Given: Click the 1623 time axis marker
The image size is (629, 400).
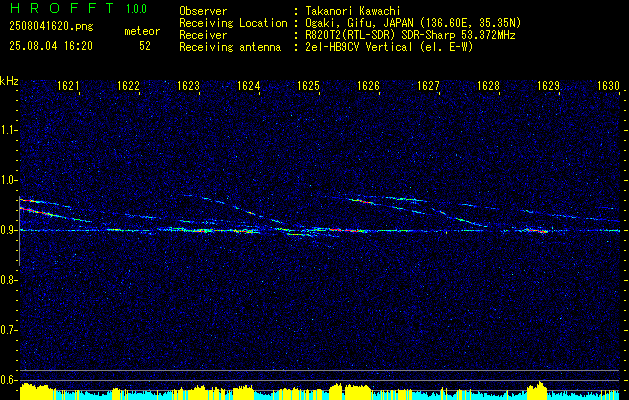Looking at the screenshot, I should pos(188,86).
